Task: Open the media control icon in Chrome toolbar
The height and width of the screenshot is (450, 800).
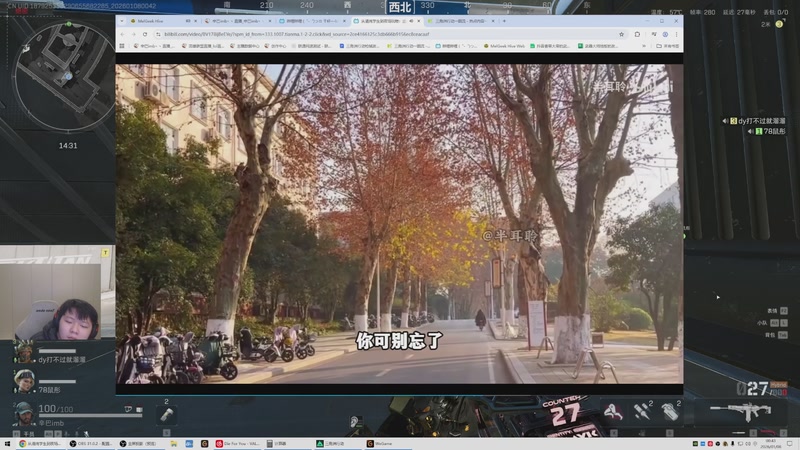Action: (x=654, y=34)
